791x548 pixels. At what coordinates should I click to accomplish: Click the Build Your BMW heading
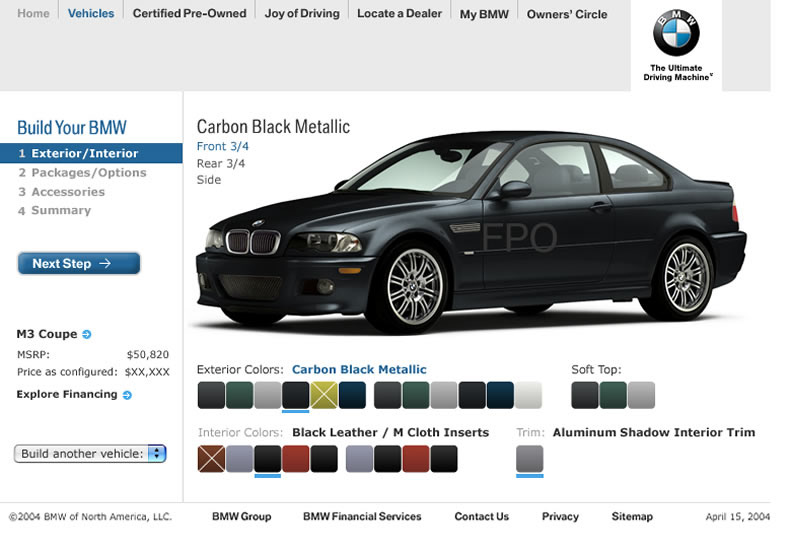point(72,128)
